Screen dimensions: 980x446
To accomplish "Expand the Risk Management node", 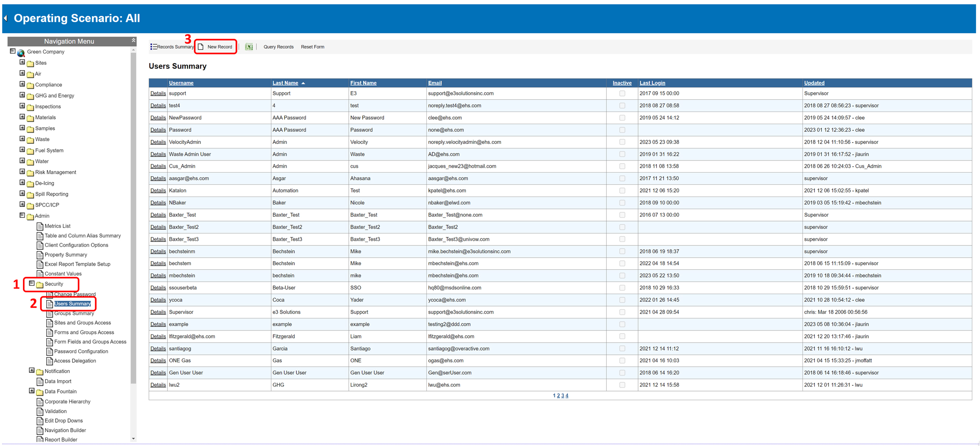I will 22,171.
